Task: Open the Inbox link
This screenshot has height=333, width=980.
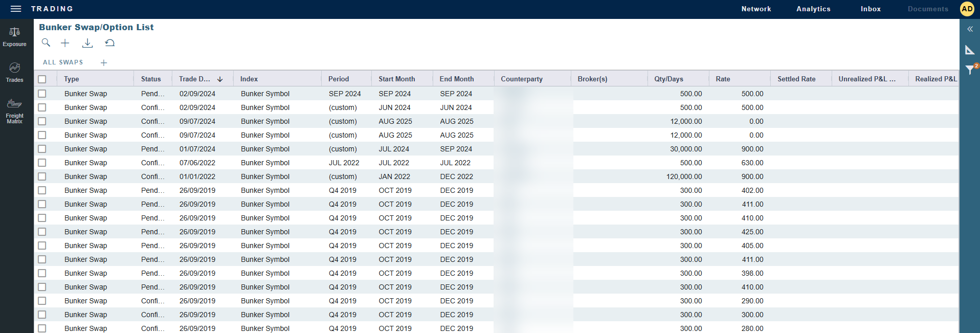Action: (871, 9)
